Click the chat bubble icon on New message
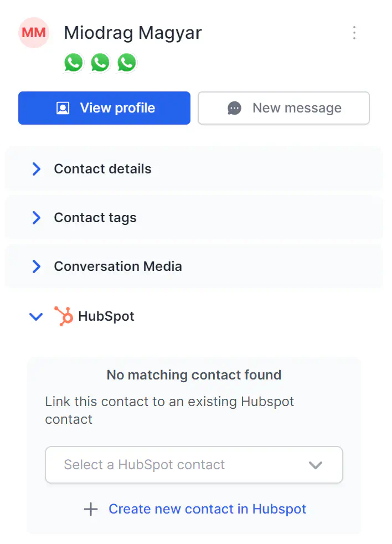 (234, 108)
